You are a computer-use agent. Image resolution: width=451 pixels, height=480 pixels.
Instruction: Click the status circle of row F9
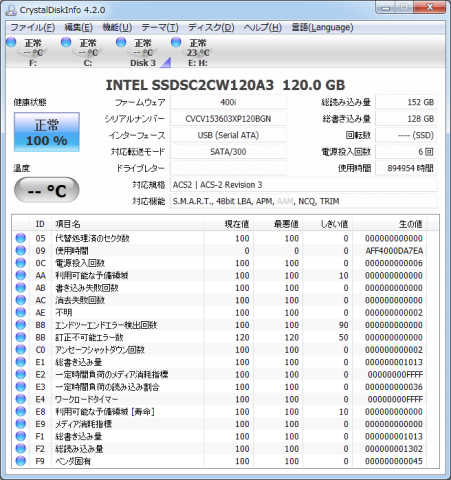tap(21, 461)
